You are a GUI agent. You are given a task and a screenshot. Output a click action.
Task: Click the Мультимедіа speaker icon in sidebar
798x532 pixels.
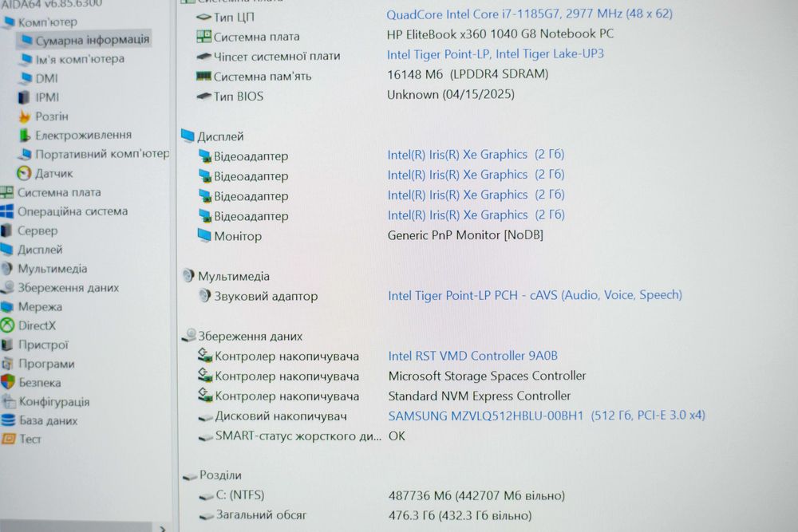point(6,269)
